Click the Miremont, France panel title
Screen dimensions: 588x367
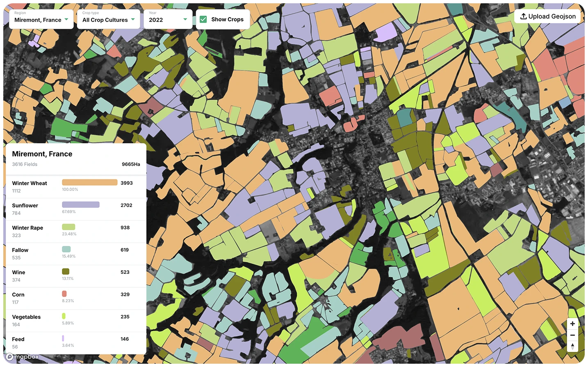pos(42,154)
